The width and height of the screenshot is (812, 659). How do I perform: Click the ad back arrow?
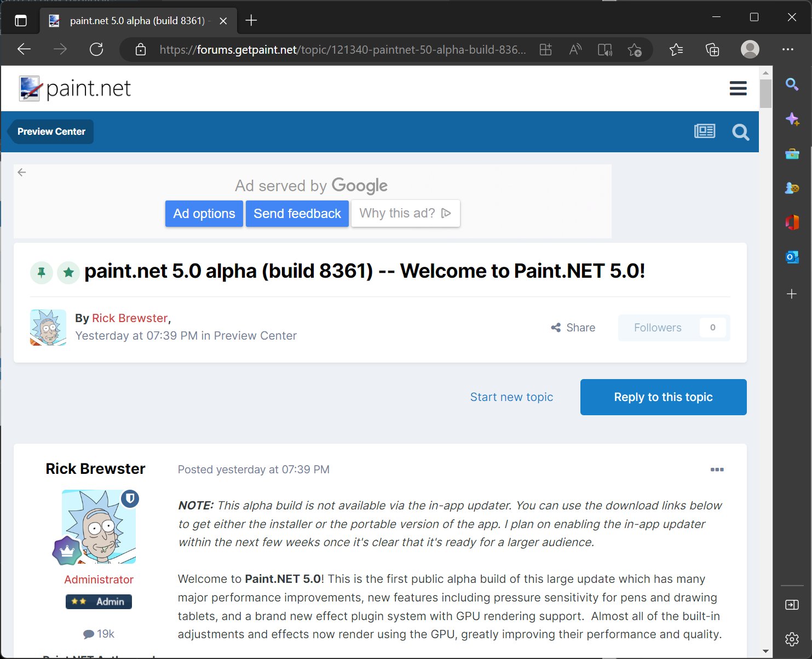tap(22, 172)
